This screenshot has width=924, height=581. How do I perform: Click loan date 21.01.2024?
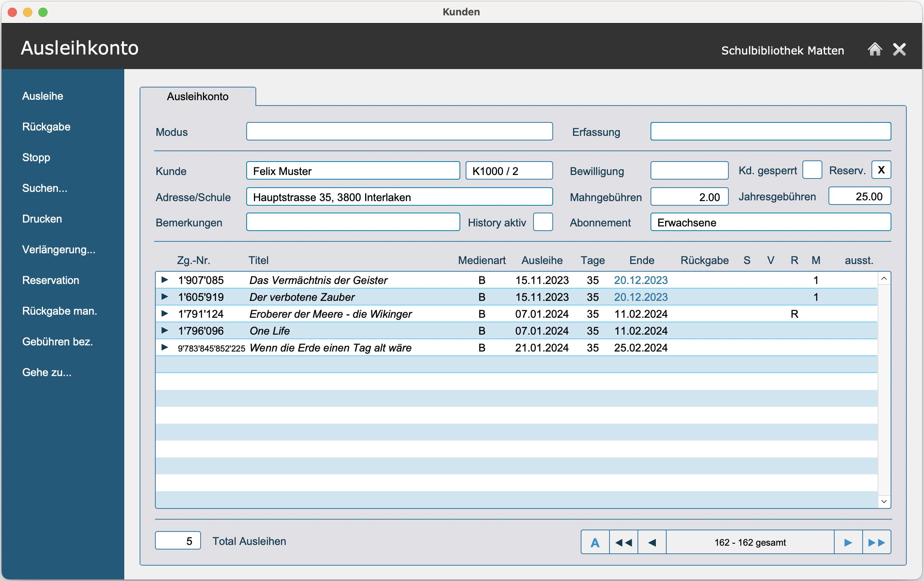point(542,348)
